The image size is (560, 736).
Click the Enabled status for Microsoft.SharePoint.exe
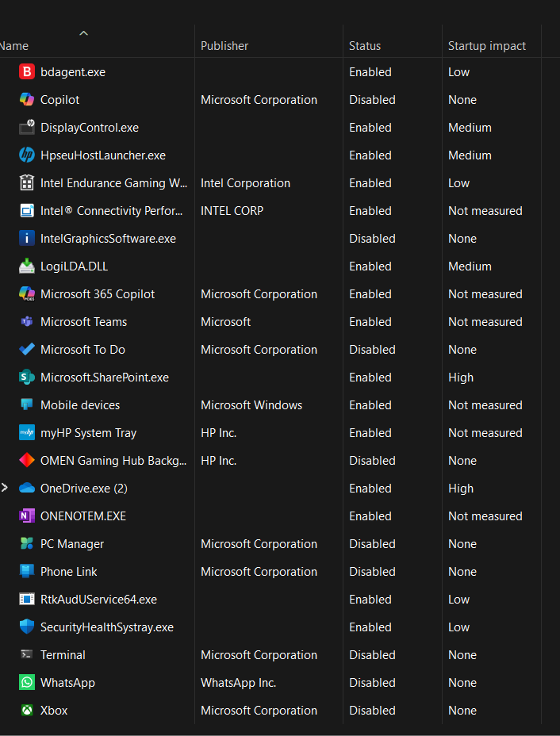(370, 378)
